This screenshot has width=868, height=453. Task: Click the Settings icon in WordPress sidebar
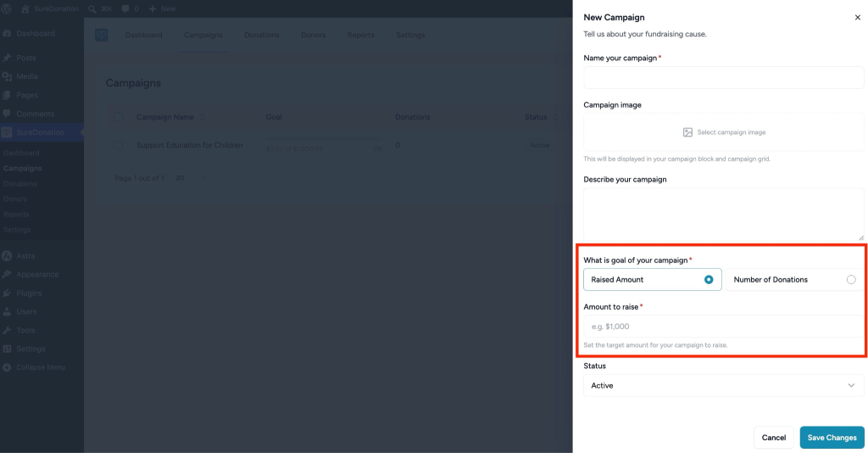(x=7, y=349)
